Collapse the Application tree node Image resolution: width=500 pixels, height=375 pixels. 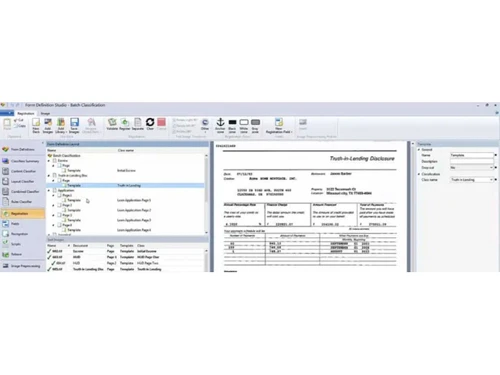tap(49, 191)
